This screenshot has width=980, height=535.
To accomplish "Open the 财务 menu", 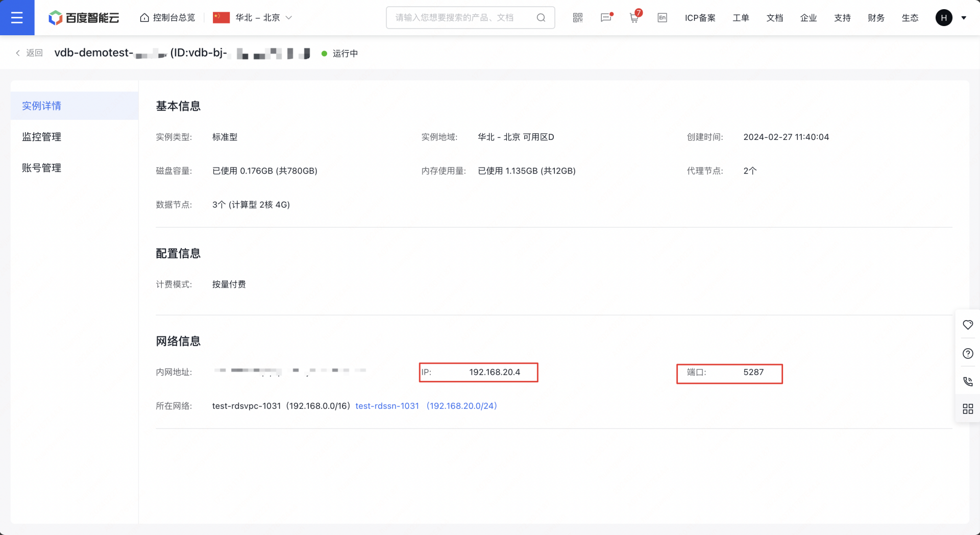I will tap(876, 18).
